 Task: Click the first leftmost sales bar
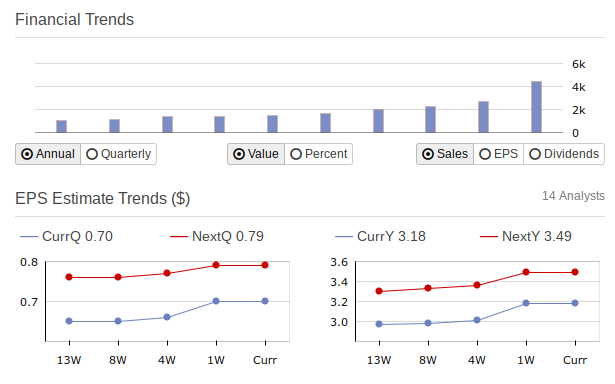pos(62,126)
